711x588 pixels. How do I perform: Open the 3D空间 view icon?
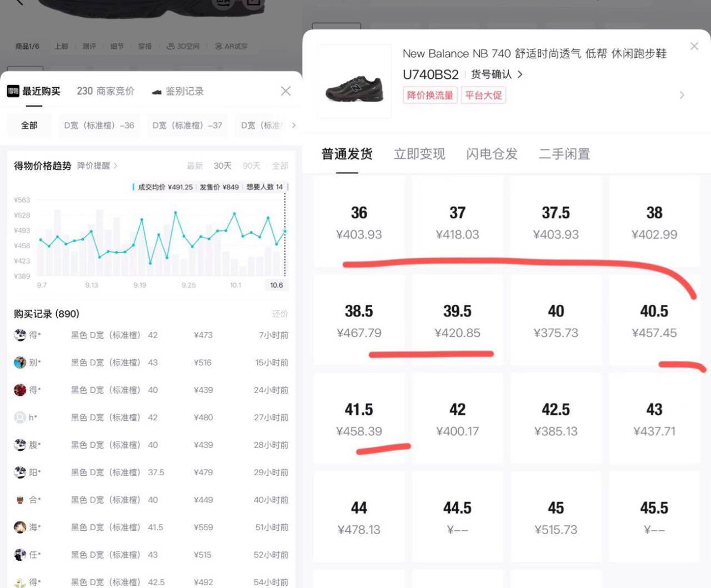pos(183,46)
